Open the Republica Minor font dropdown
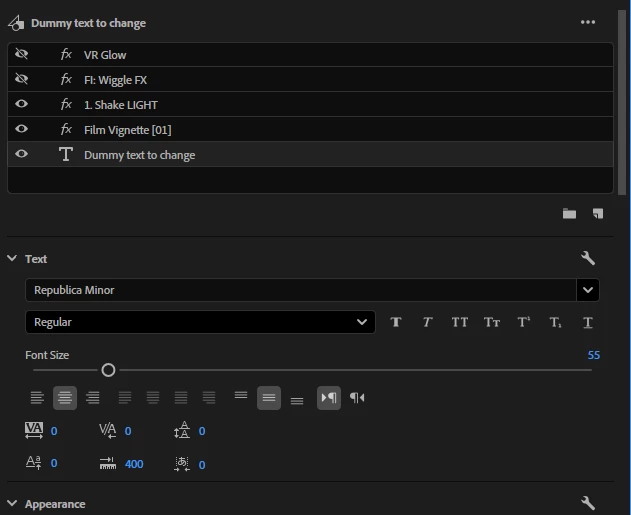631x515 pixels. pyautogui.click(x=588, y=290)
